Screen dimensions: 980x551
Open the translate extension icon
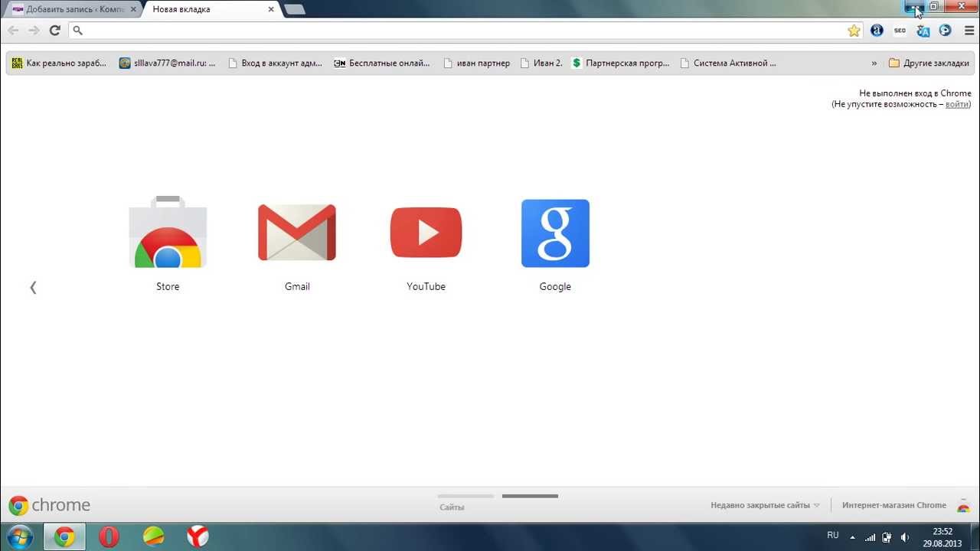pyautogui.click(x=923, y=31)
